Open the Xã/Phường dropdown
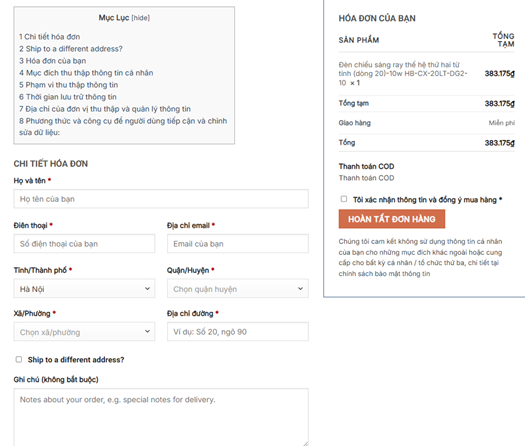This screenshot has height=446, width=525. pos(84,331)
